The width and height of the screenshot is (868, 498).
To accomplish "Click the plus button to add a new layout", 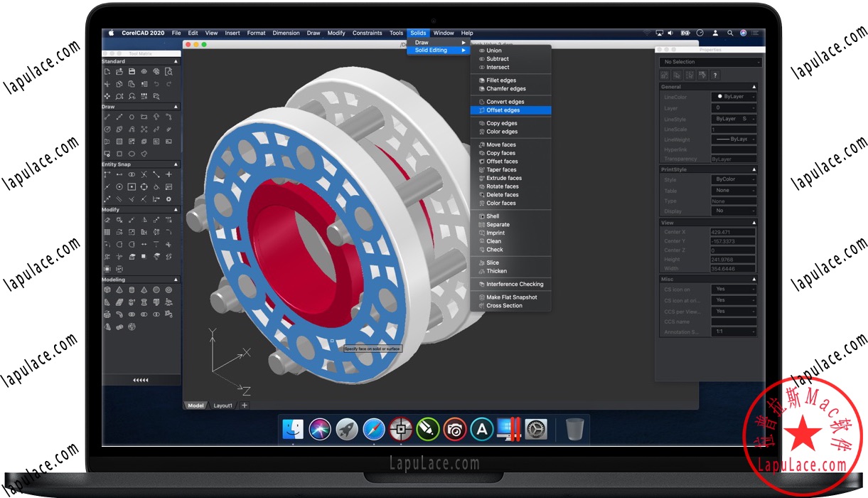I will (x=244, y=405).
